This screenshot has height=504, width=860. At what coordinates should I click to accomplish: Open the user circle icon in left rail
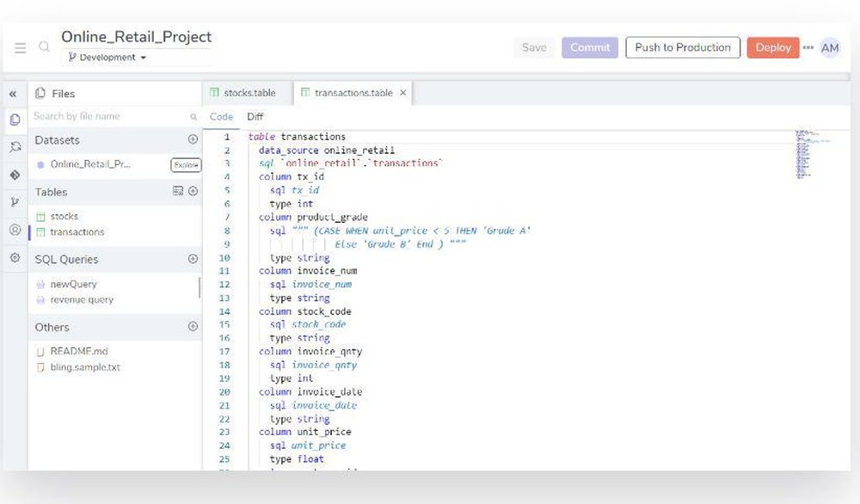tap(15, 230)
